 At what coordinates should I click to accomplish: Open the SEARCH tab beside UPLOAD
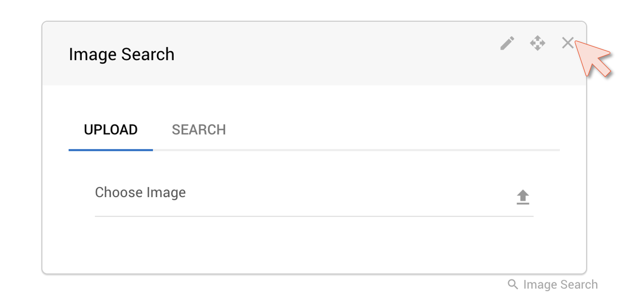point(199,130)
